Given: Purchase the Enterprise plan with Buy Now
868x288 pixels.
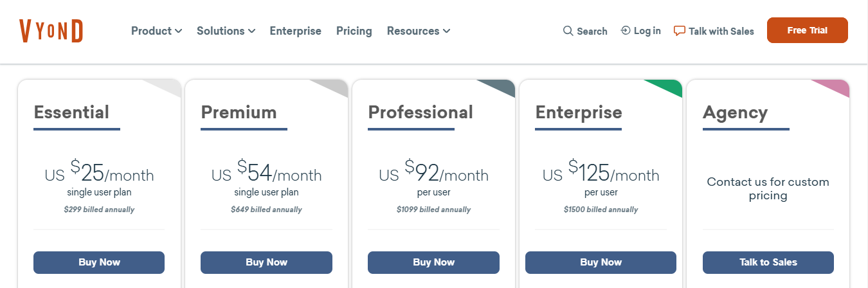Looking at the screenshot, I should (x=601, y=262).
